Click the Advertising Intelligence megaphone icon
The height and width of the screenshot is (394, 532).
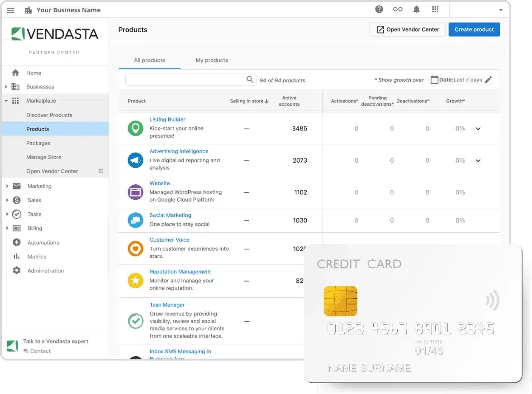tap(135, 160)
